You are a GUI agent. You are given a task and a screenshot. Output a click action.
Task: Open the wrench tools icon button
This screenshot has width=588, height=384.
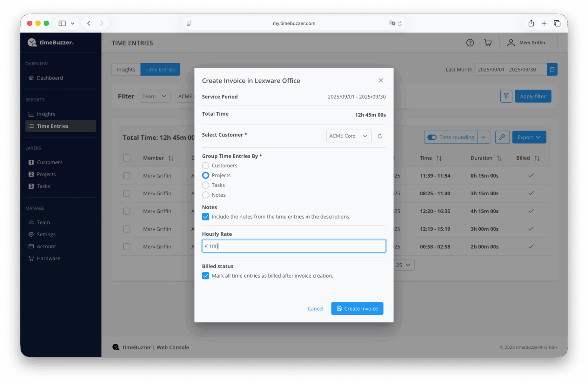[502, 137]
